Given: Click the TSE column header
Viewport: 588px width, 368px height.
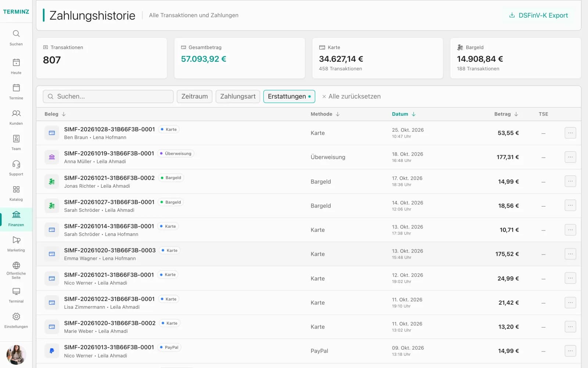Looking at the screenshot, I should tap(543, 114).
